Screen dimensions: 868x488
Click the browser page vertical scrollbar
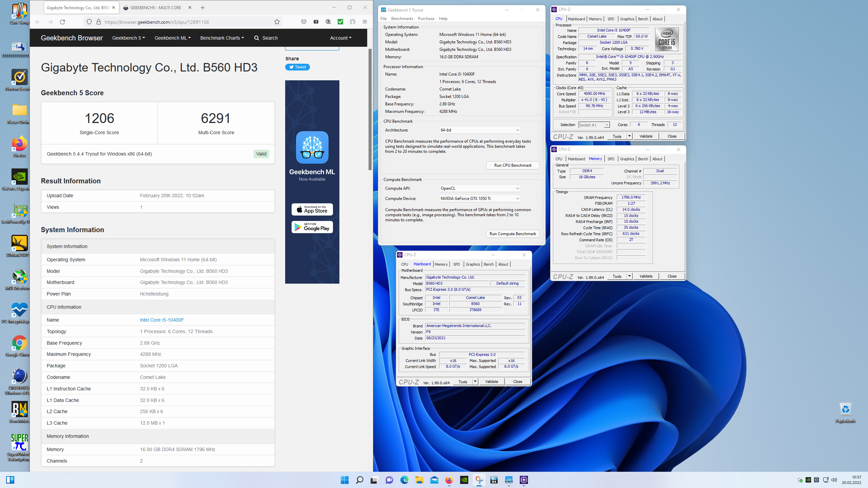370,109
